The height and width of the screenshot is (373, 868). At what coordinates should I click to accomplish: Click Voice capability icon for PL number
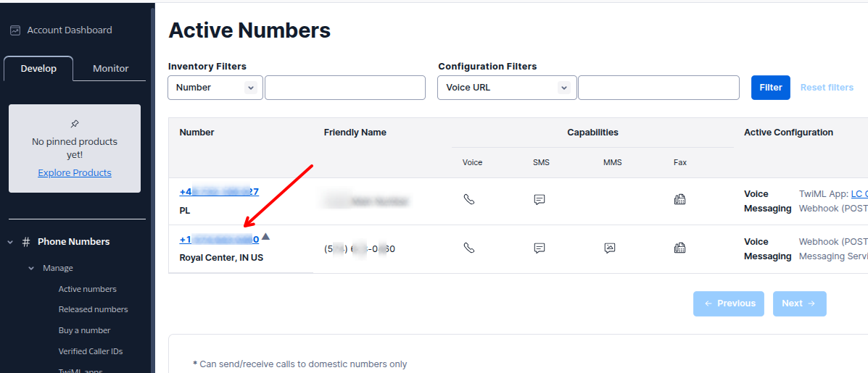[x=469, y=200]
